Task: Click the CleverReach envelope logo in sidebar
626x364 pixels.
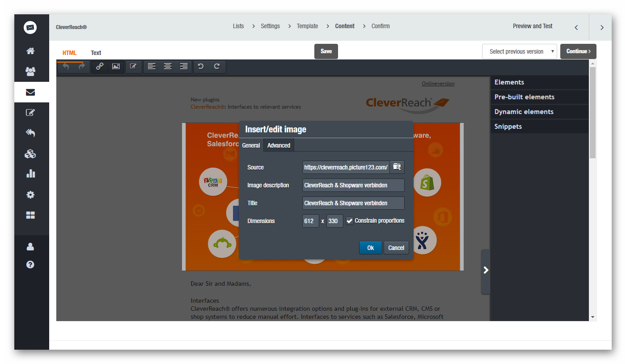Action: click(x=30, y=27)
